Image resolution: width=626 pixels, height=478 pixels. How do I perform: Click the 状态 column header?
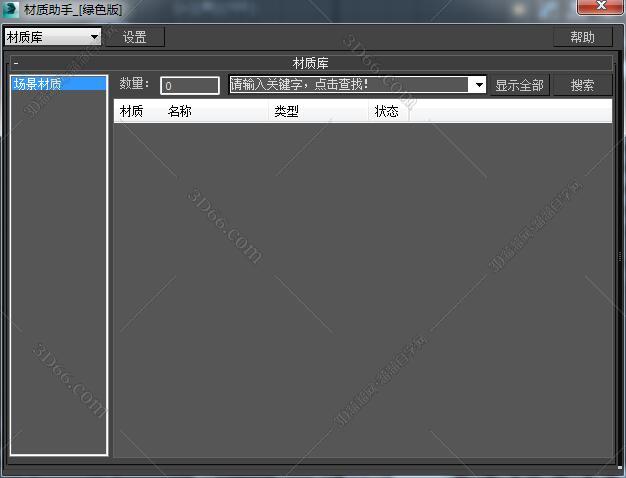[388, 111]
